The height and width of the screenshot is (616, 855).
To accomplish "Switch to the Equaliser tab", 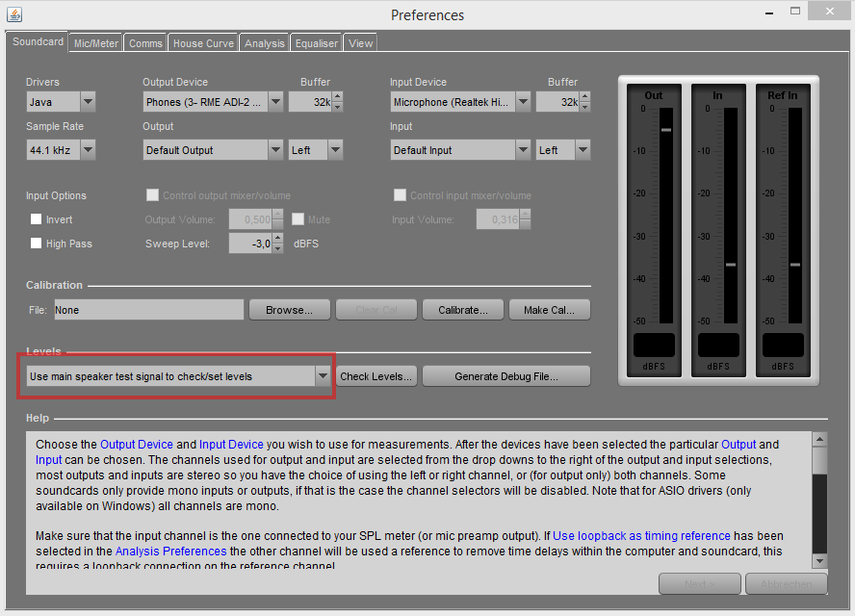I will coord(317,43).
